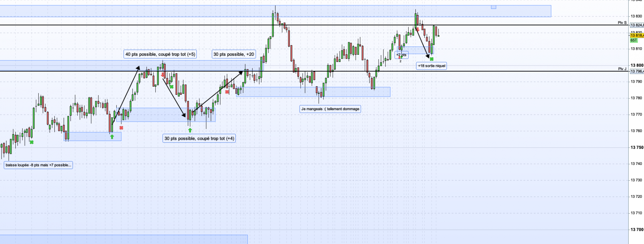644x244 pixels.
Task: Select the "Je mangeais :( tellement dommage" annotation
Action: coord(330,109)
